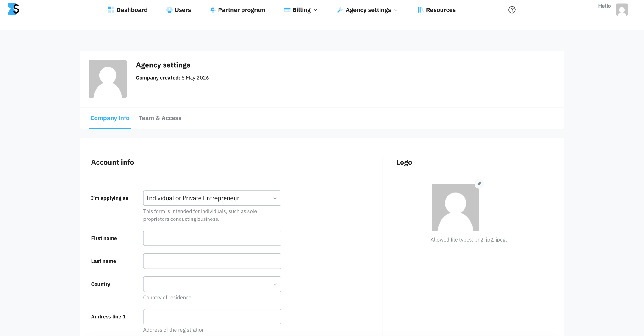644x336 pixels.
Task: Focus the First name input field
Action: 212,238
